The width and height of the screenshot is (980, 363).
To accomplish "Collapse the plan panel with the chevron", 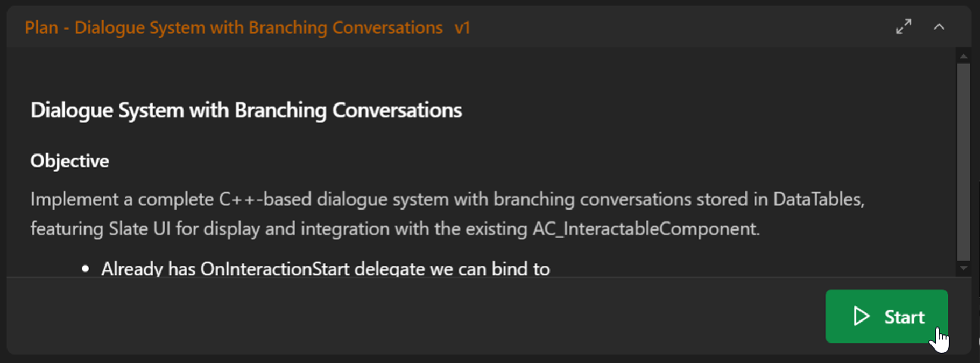I will point(939,27).
